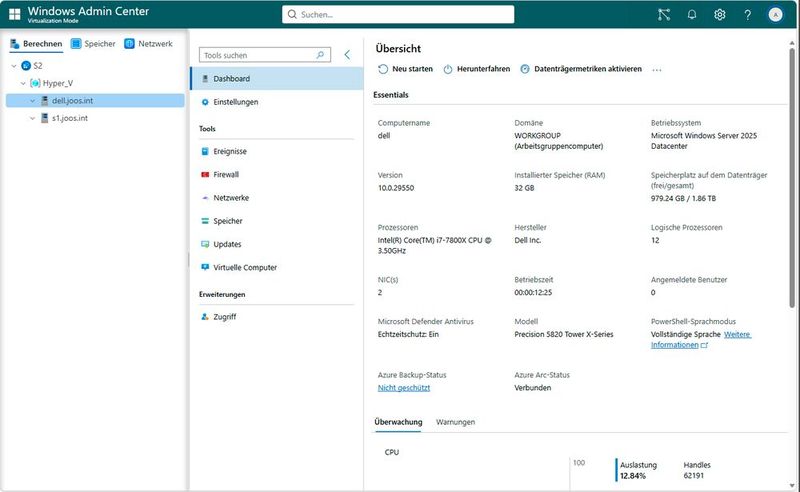
Task: Open the settings gear in header
Action: click(x=719, y=14)
